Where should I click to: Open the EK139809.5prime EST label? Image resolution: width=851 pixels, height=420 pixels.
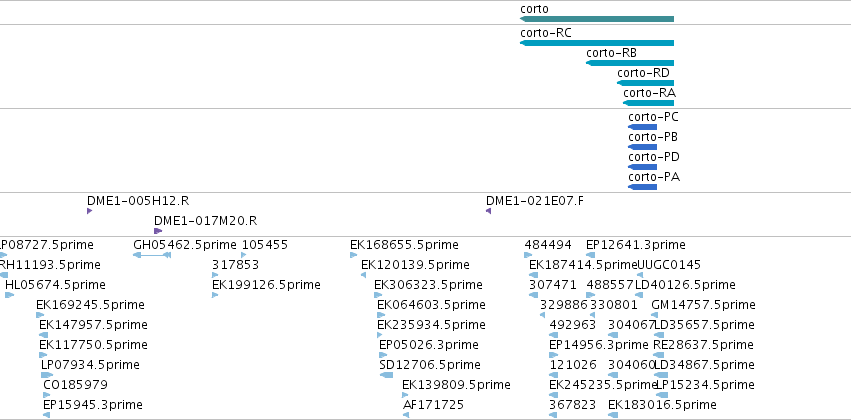point(456,385)
